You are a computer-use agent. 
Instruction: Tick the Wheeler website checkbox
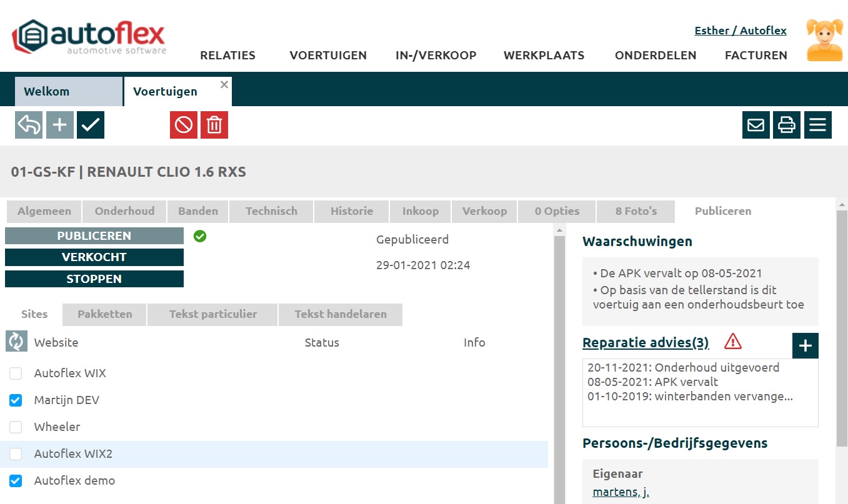click(x=16, y=427)
